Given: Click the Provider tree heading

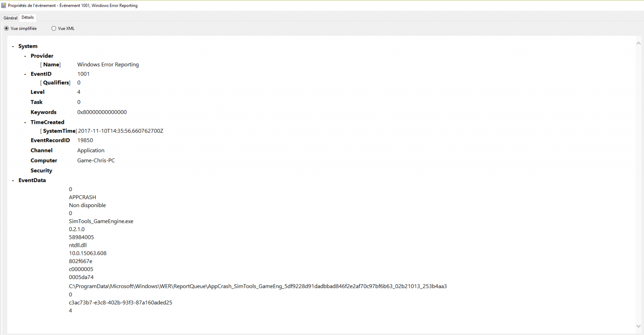Looking at the screenshot, I should pos(42,56).
